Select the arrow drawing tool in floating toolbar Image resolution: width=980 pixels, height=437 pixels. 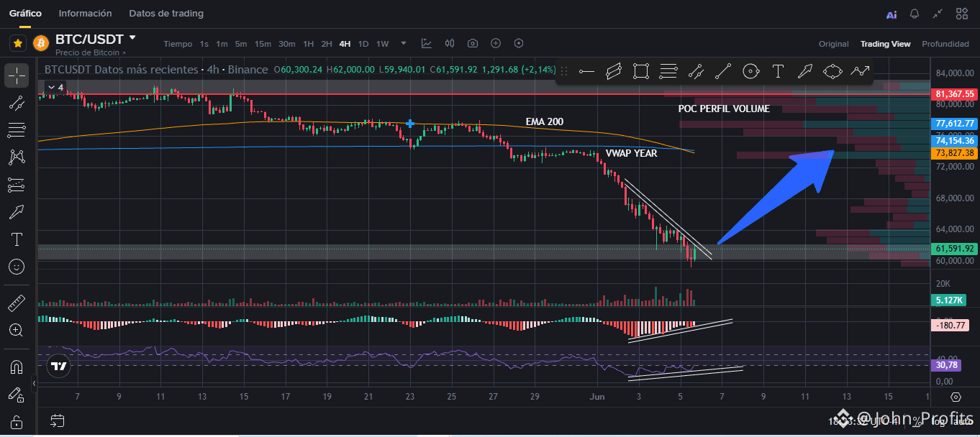coord(804,71)
